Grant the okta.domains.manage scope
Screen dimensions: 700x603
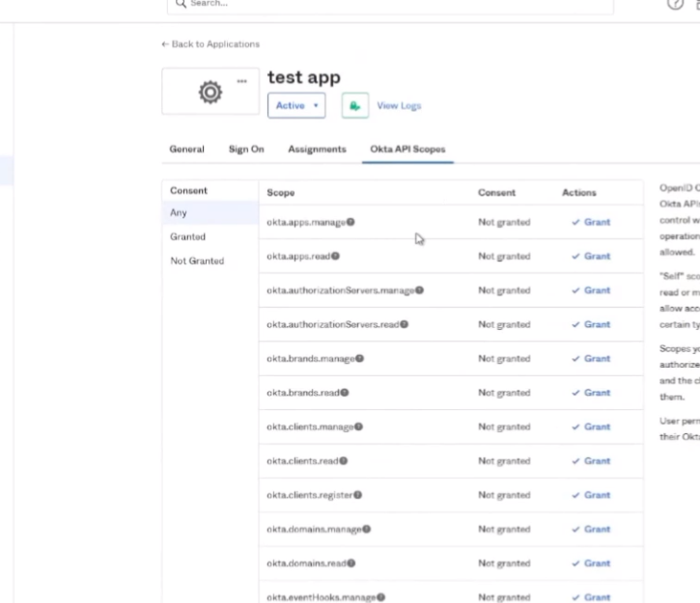click(x=591, y=529)
